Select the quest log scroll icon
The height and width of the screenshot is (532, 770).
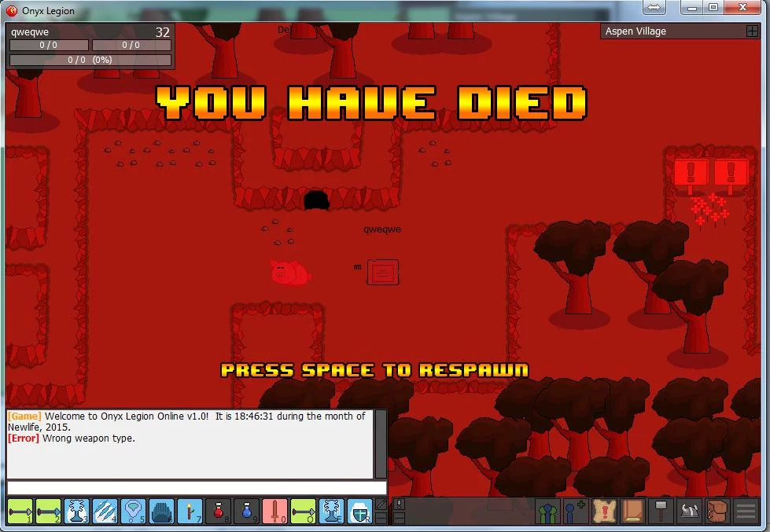tap(604, 511)
